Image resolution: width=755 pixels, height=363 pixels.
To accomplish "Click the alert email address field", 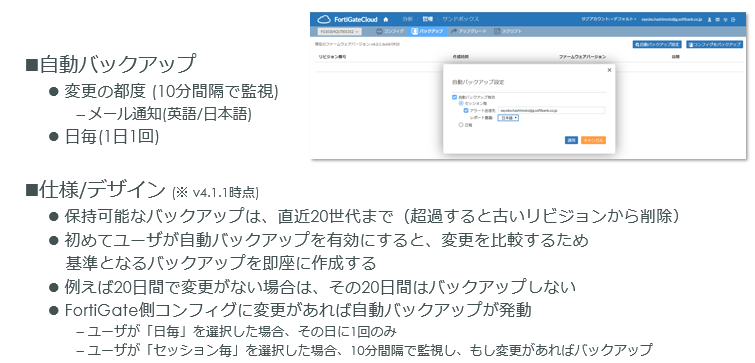I will point(551,110).
